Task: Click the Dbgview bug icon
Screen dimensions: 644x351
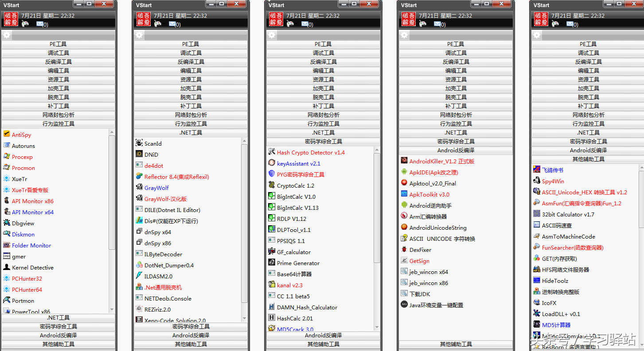Action: point(7,223)
